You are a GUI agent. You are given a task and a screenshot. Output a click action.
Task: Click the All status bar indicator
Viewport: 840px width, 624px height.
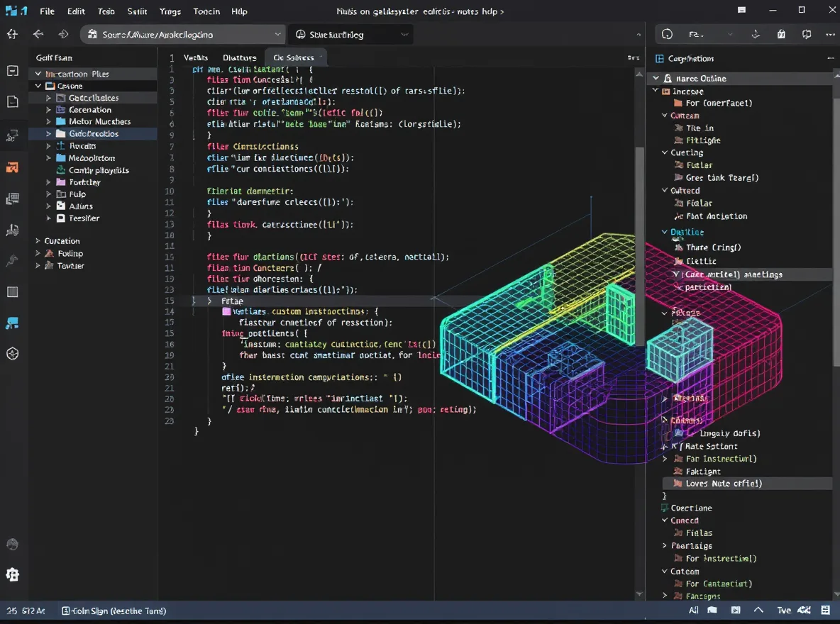point(693,610)
